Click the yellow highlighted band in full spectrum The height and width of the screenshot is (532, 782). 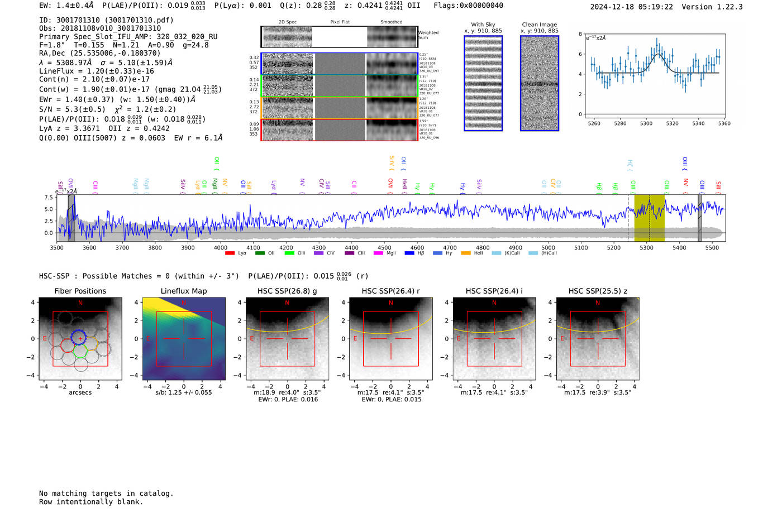coord(649,218)
